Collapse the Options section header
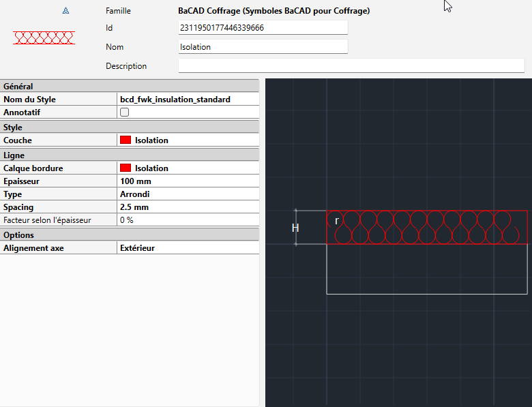 (130, 235)
